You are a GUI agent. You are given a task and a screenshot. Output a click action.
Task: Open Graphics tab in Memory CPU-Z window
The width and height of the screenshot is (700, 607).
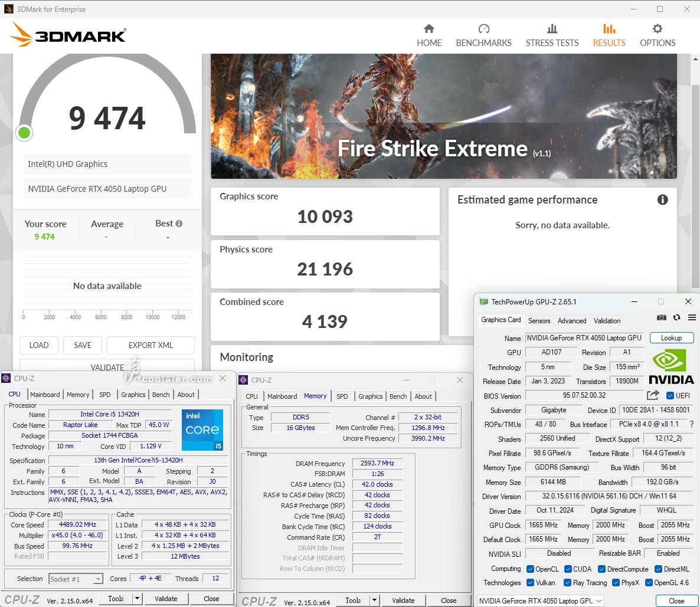pos(371,396)
